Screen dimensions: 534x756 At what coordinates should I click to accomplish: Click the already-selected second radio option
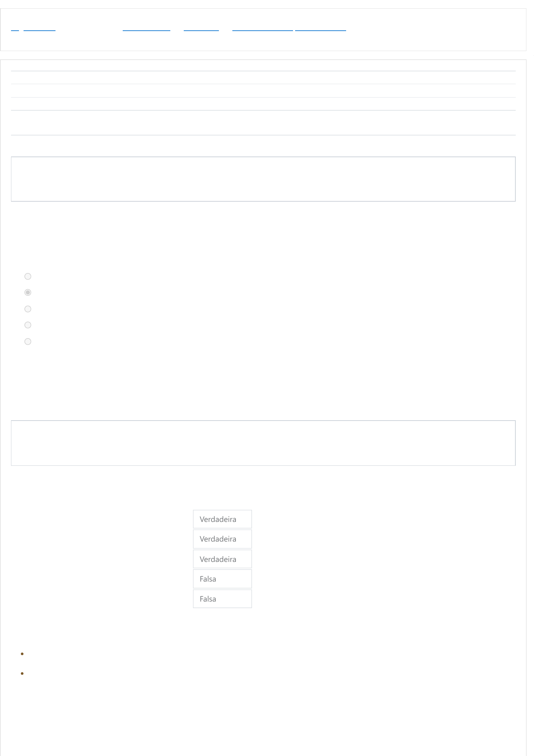[28, 292]
